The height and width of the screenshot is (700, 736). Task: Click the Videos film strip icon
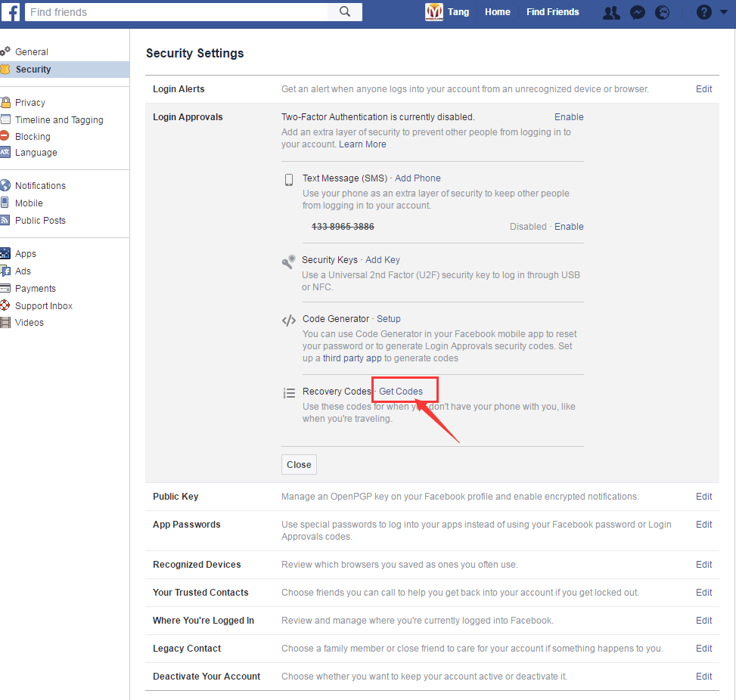(5, 322)
